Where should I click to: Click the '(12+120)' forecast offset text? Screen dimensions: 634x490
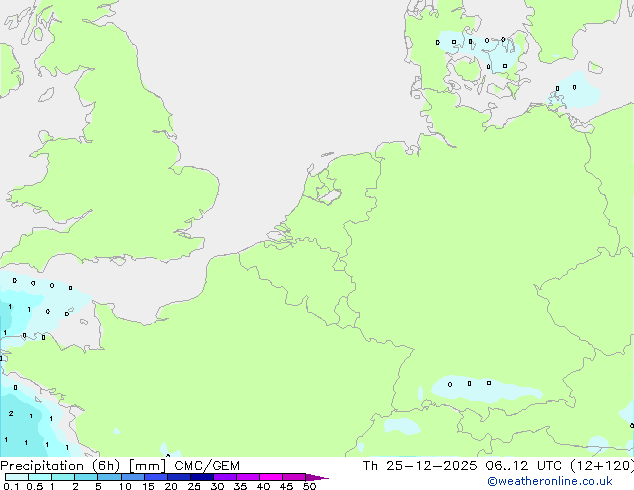click(602, 466)
